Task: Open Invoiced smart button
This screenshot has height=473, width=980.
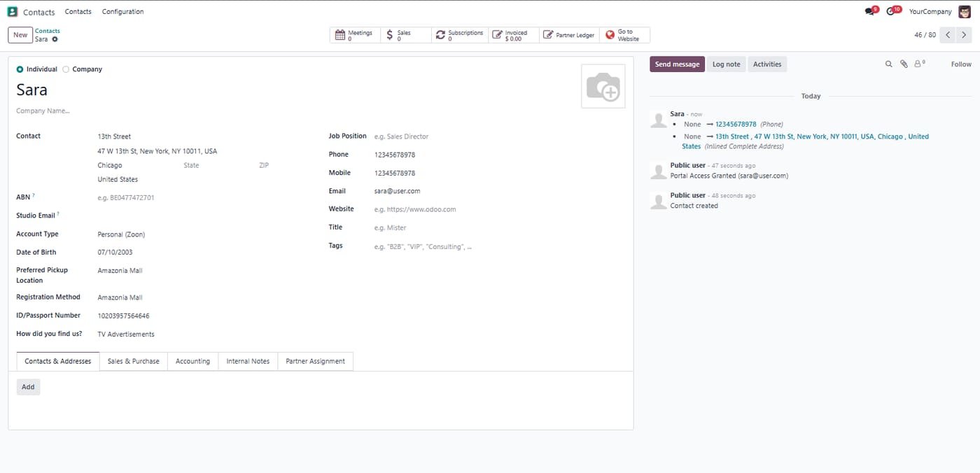Action: 513,35
